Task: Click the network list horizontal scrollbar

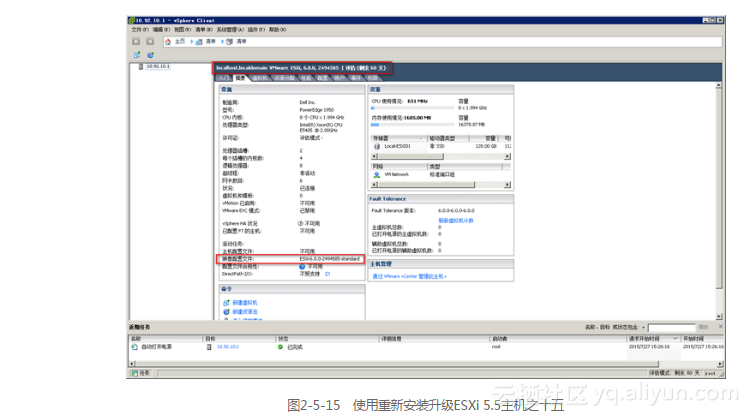Action: [x=441, y=185]
